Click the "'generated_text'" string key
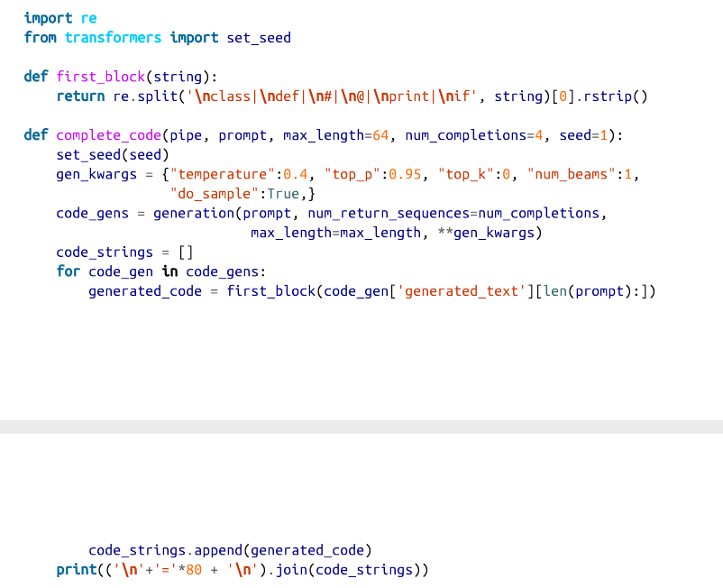The width and height of the screenshot is (723, 588). [462, 291]
